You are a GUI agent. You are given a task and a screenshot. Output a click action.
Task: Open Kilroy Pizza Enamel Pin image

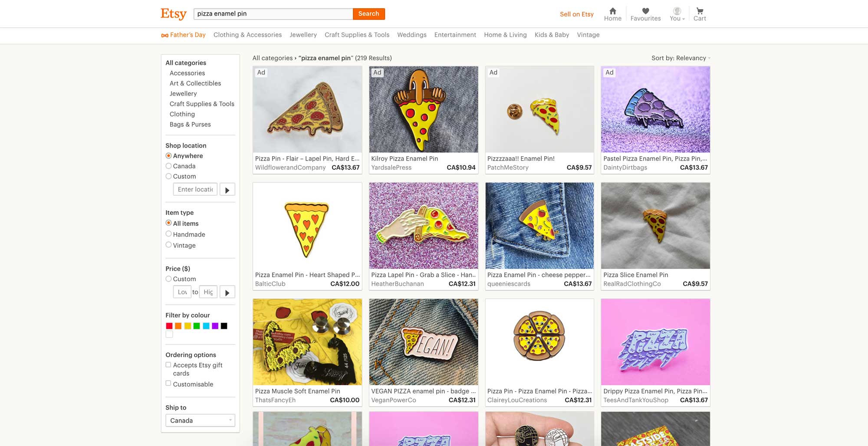click(424, 109)
